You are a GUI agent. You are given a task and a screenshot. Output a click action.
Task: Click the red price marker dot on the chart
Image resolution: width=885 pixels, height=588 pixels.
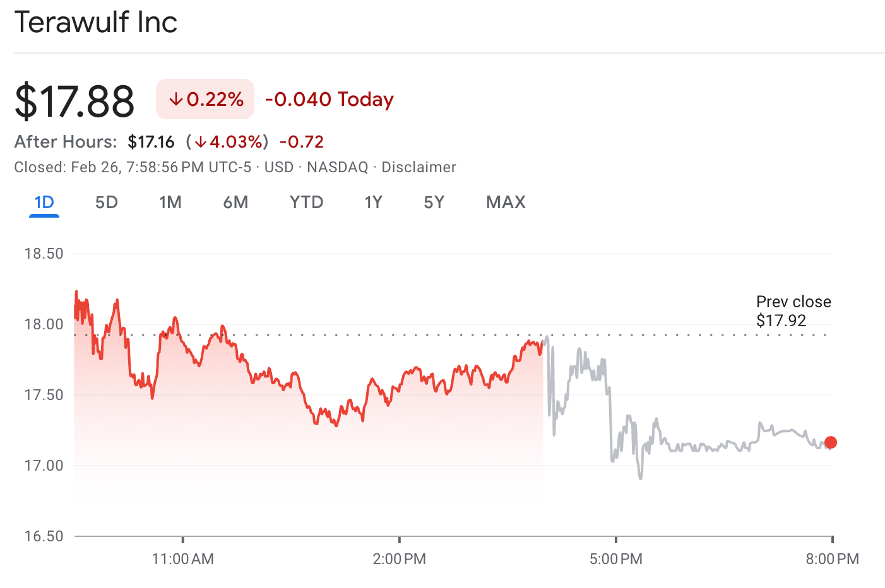tap(831, 443)
